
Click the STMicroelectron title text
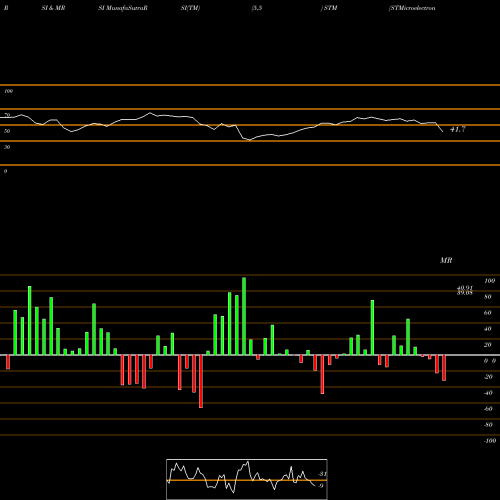click(412, 8)
